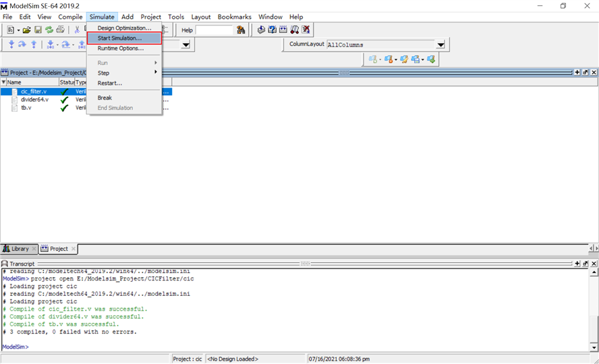Click '<No Design Loaded>' status entry
This screenshot has width=599, height=364.
click(233, 359)
